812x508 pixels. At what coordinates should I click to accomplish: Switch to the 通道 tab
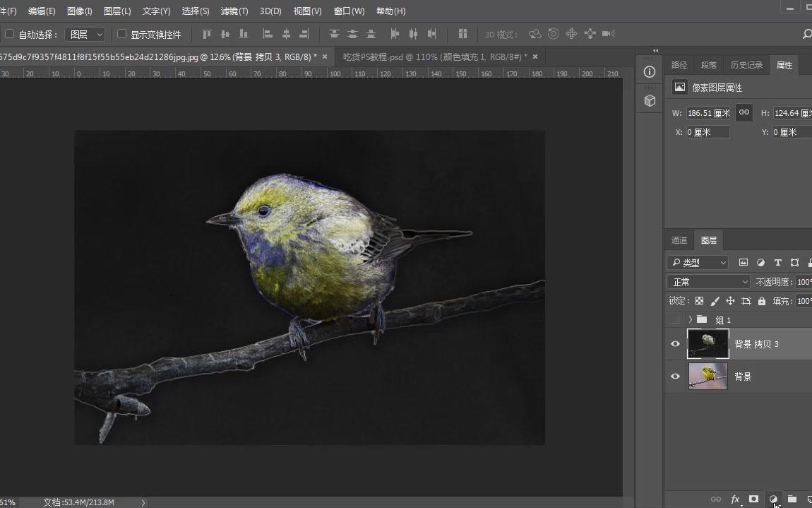pyautogui.click(x=679, y=240)
